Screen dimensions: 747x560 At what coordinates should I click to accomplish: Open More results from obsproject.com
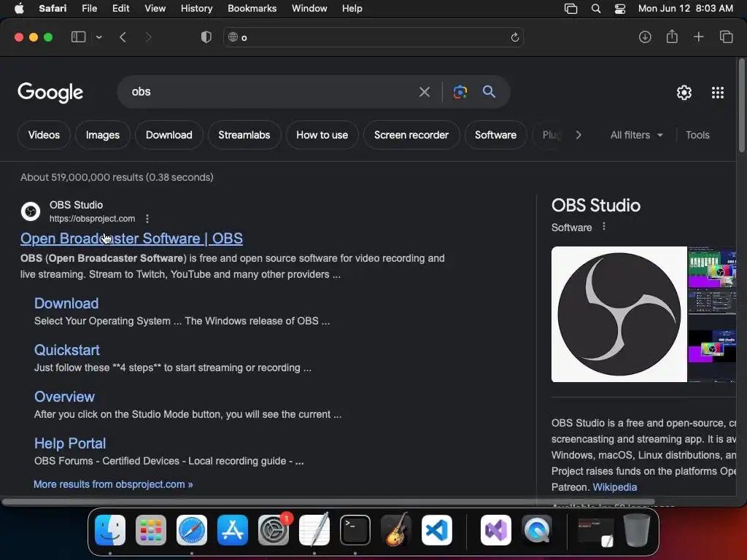click(x=113, y=484)
